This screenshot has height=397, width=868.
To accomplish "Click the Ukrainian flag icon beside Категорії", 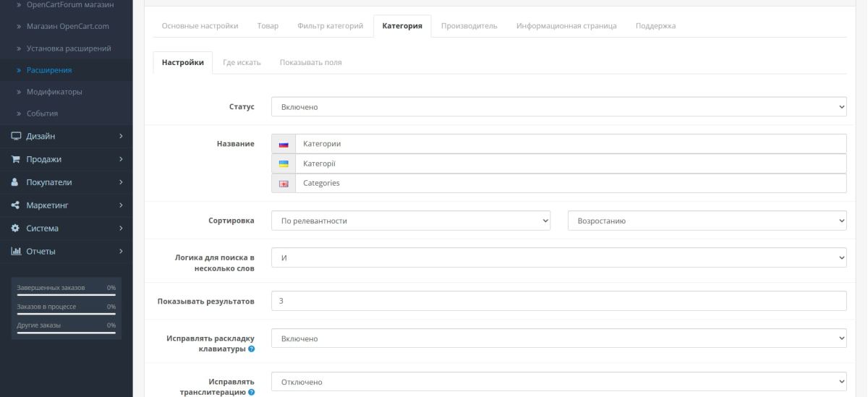I will (x=284, y=163).
